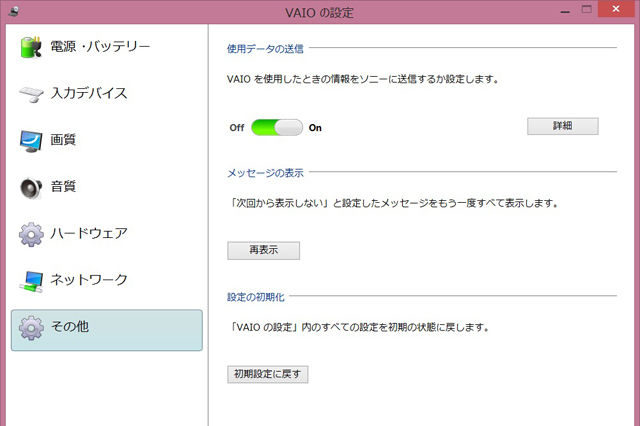The width and height of the screenshot is (640, 426).
Task: Open 詳細 for usage data sending
Action: tap(563, 126)
